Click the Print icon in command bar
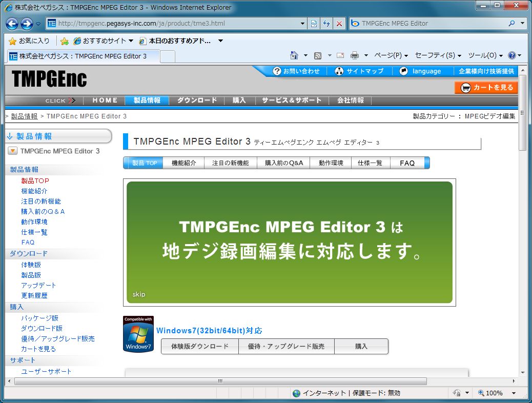The height and width of the screenshot is (403, 532). [x=355, y=56]
